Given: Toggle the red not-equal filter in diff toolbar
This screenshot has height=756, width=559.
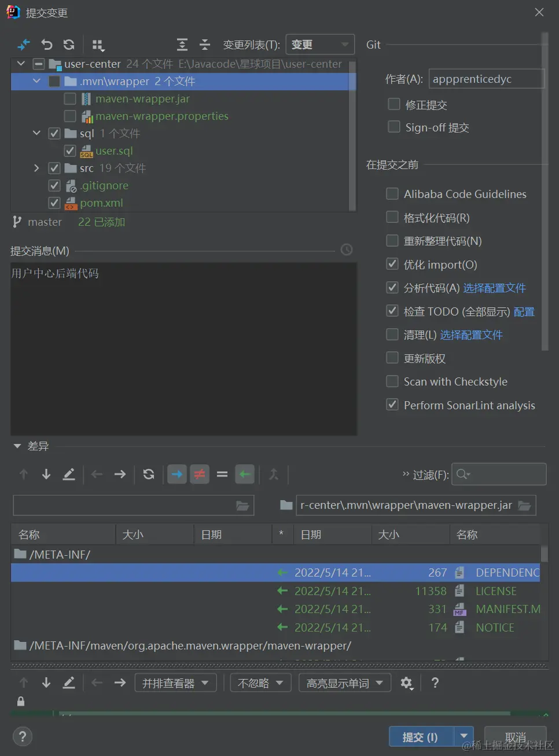Looking at the screenshot, I should [200, 474].
